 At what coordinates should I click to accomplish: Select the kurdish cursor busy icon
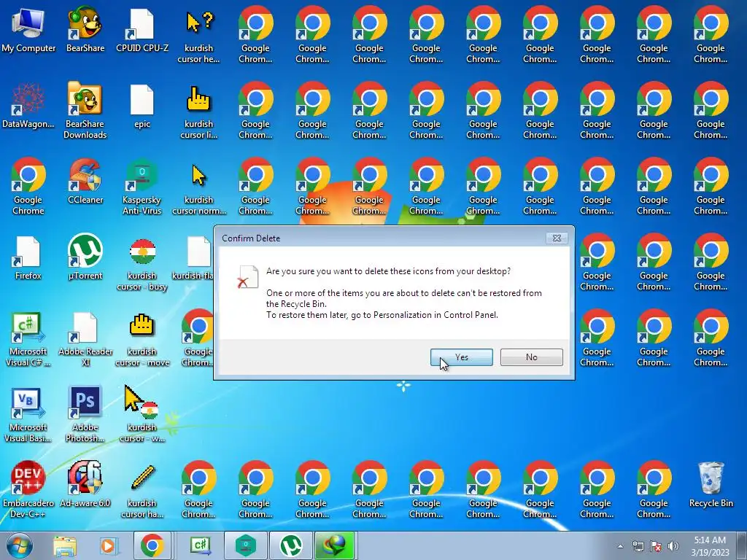coord(142,264)
